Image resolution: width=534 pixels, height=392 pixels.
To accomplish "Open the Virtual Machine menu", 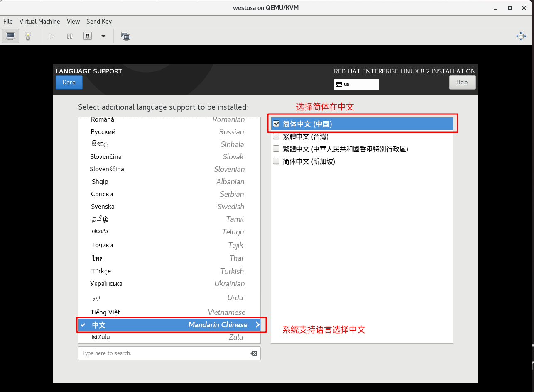I will point(40,22).
